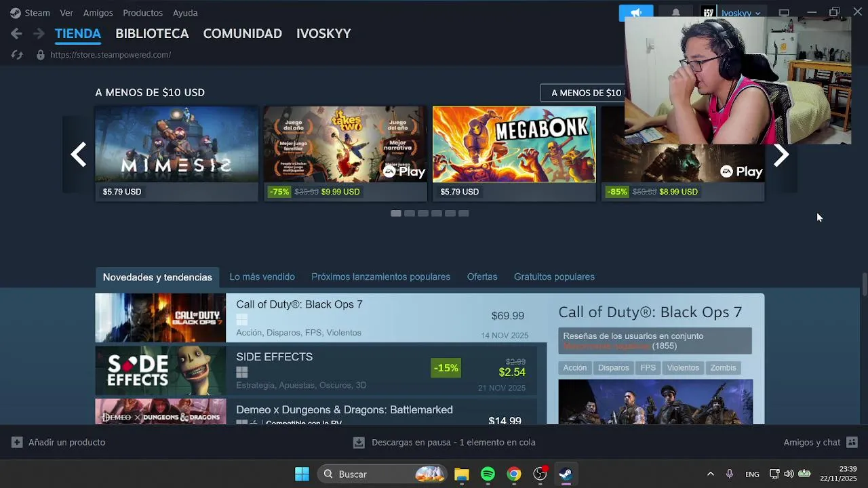Image resolution: width=868 pixels, height=488 pixels.
Task: Click the microphone icon in system tray
Action: 730,474
